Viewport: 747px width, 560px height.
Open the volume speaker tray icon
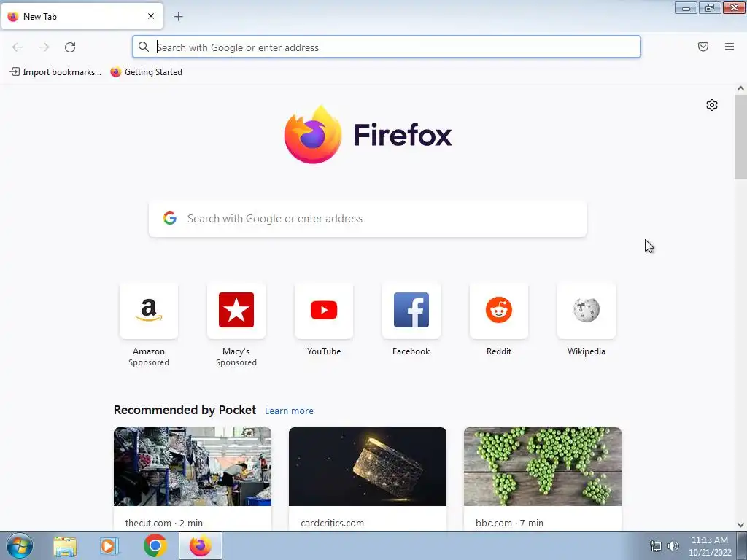(x=673, y=546)
